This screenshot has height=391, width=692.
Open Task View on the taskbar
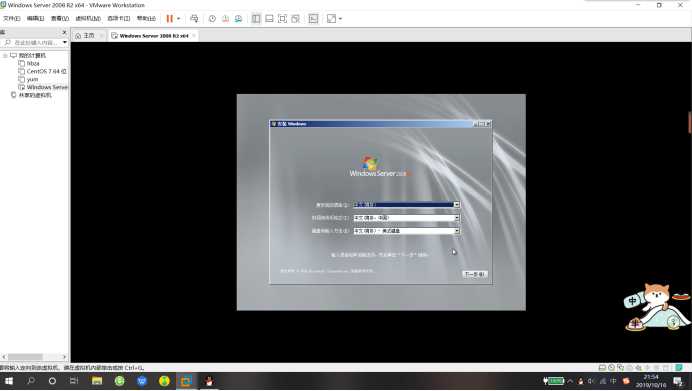point(74,381)
